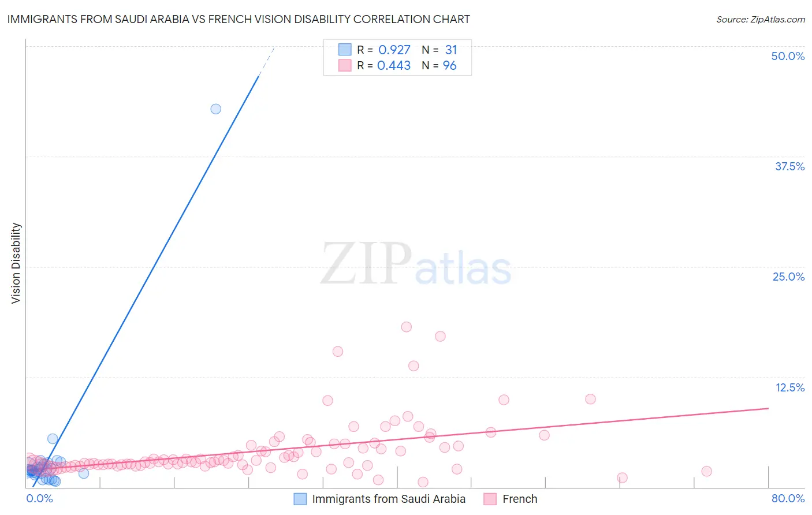Viewport: 812px width, 515px height.
Task: Open the Source: ZipAtlas.com link
Action: point(761,19)
